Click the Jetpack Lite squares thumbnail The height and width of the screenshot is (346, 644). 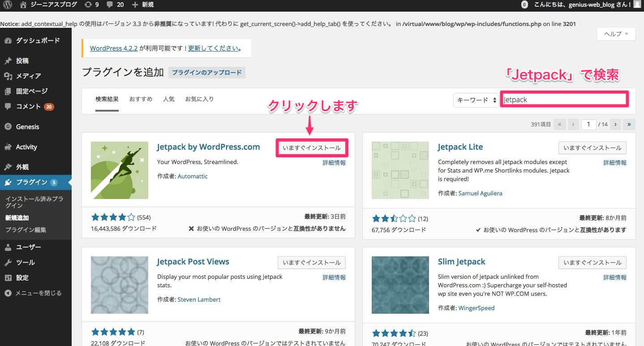400,170
